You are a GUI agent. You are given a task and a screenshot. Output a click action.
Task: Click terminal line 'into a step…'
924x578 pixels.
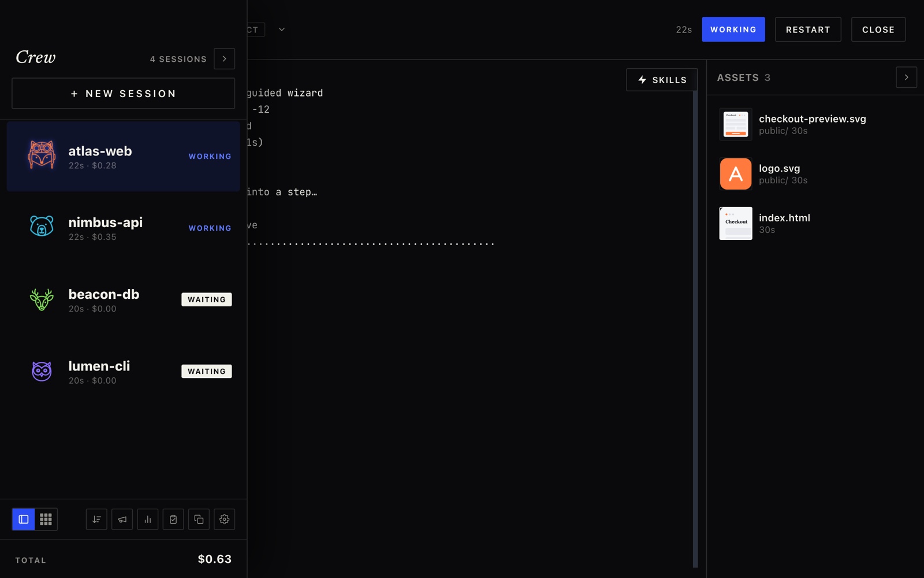[282, 192]
